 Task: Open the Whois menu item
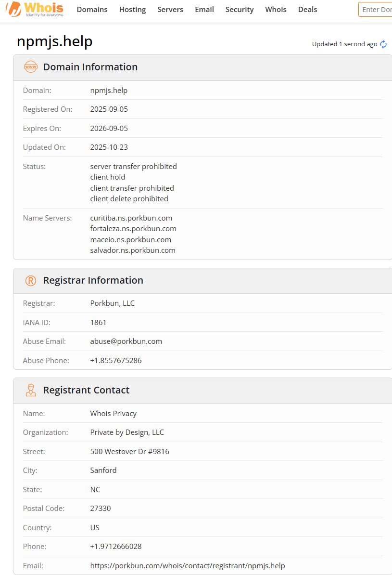coord(276,10)
